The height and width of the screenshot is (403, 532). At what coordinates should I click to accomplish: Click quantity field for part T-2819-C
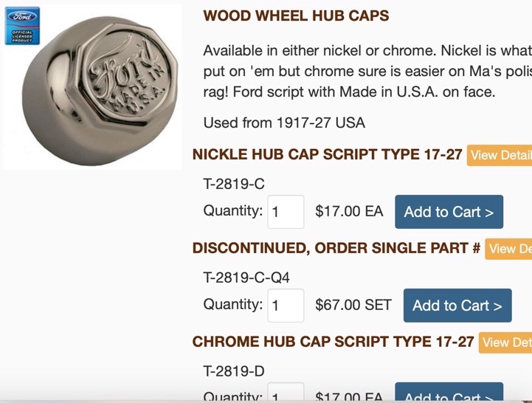[x=286, y=212]
